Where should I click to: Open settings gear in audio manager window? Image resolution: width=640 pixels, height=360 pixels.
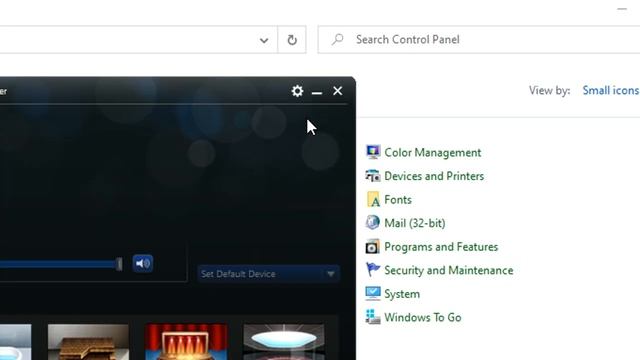point(297,91)
